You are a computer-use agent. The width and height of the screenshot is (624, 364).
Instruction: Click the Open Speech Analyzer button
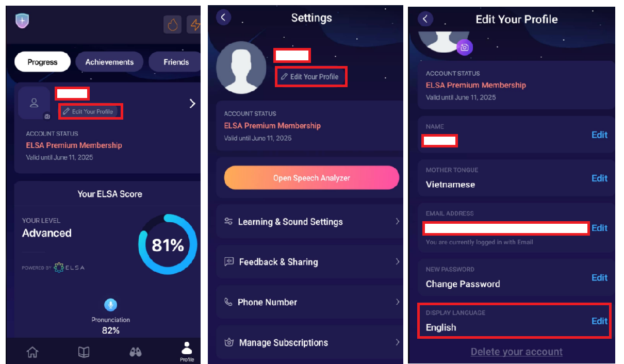[x=311, y=178]
